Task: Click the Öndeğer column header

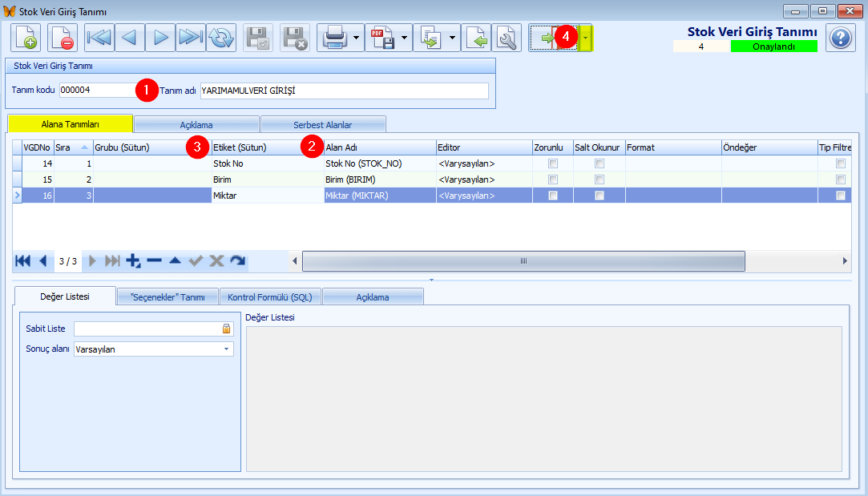Action: [769, 147]
